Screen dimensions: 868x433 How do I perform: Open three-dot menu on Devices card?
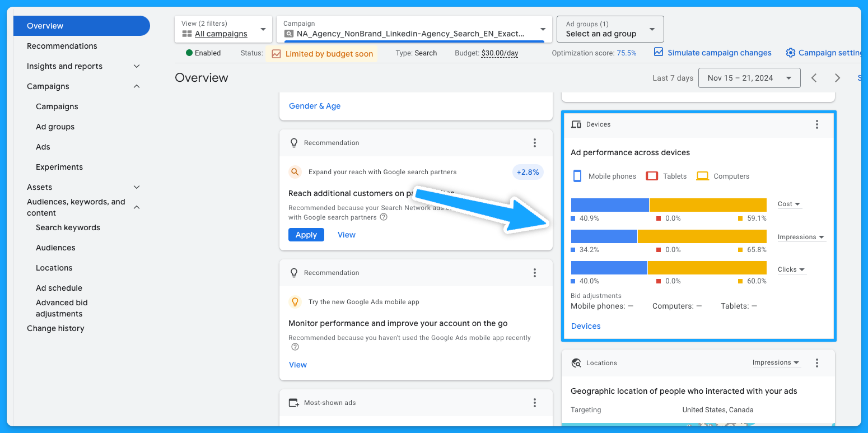817,124
